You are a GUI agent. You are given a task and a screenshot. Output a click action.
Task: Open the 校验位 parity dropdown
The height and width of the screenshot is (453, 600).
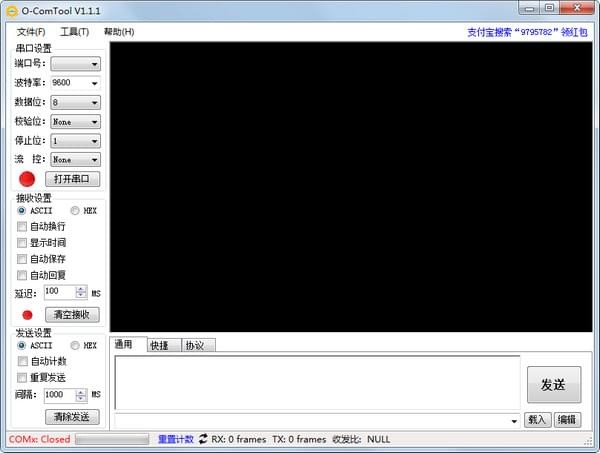pos(76,122)
